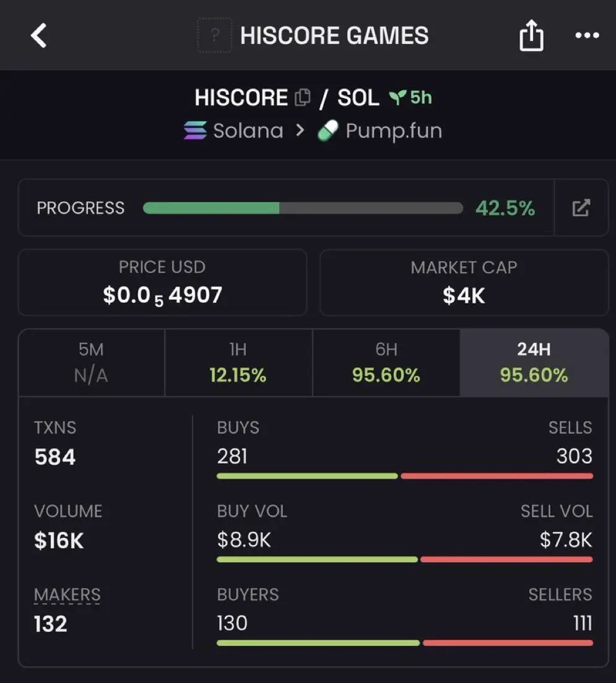
Task: Click the chevron between Solana and Pump.fun
Action: pyautogui.click(x=300, y=130)
